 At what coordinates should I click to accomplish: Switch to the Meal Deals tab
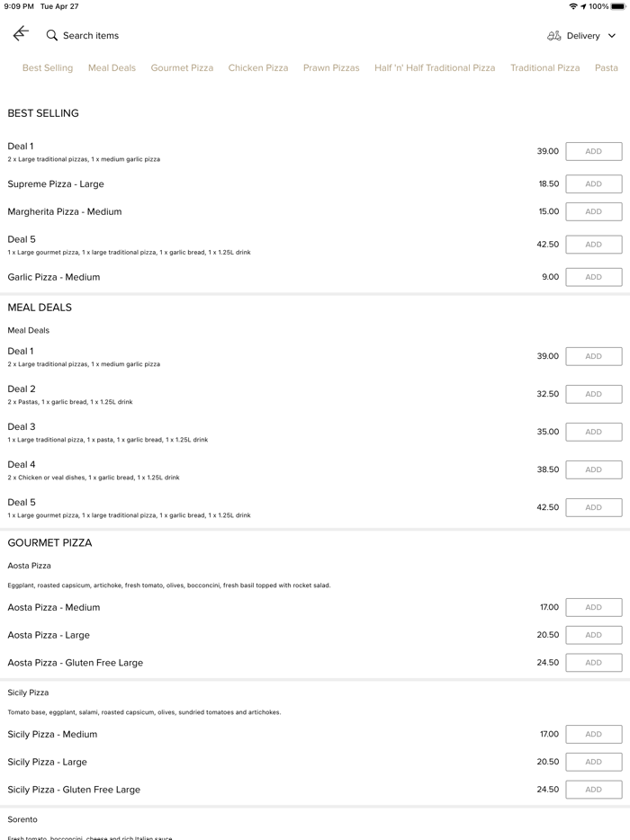112,68
